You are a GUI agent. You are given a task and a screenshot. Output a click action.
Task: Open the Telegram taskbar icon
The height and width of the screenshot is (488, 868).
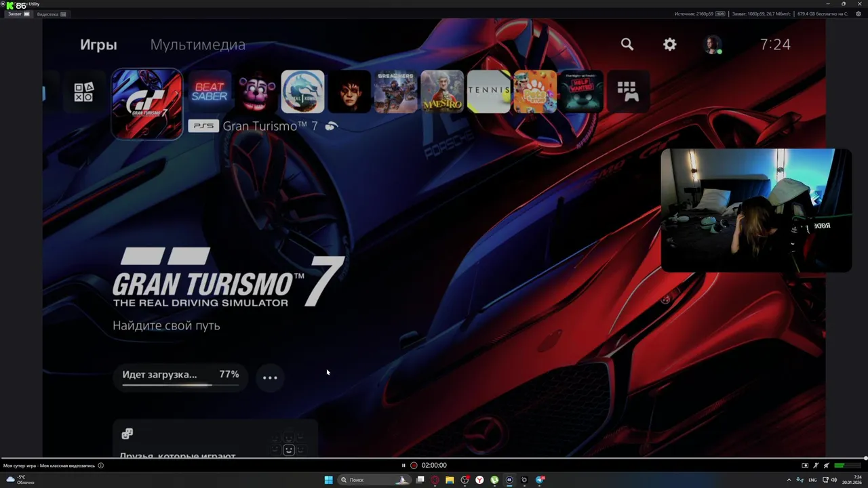pos(540,480)
